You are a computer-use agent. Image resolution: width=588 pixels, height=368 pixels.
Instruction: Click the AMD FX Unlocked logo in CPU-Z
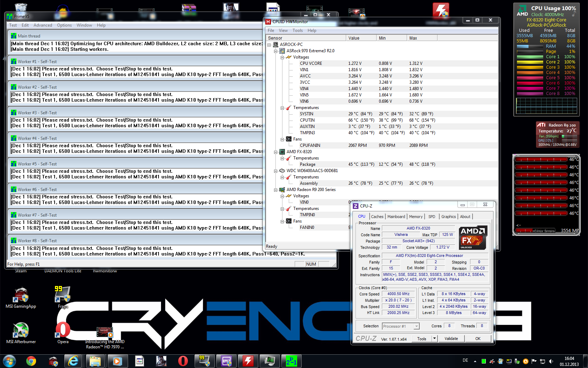click(473, 238)
